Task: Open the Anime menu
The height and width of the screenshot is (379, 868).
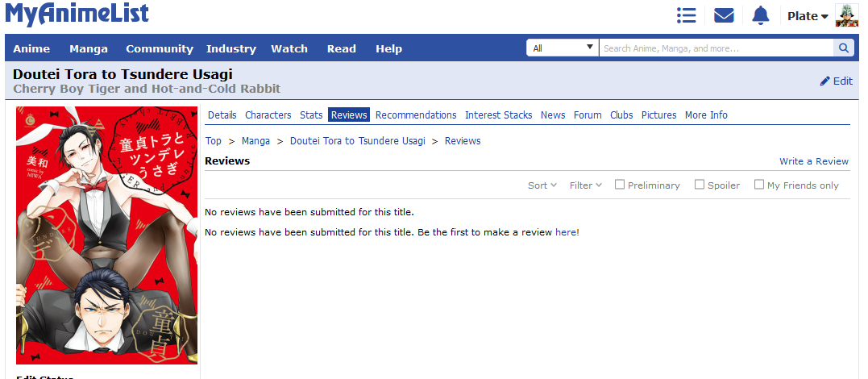Action: pyautogui.click(x=31, y=48)
